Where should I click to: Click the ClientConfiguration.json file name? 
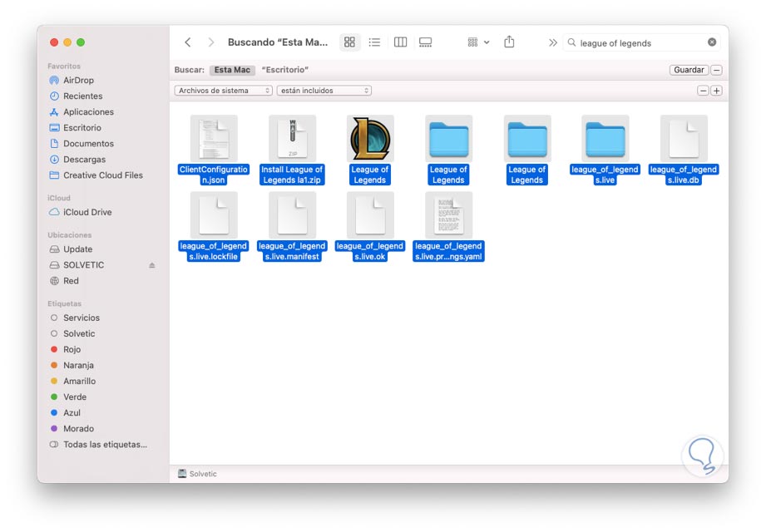pos(214,175)
